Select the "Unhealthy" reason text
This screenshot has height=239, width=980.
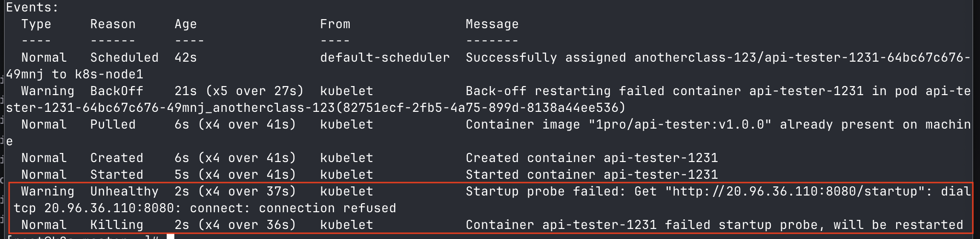point(124,192)
